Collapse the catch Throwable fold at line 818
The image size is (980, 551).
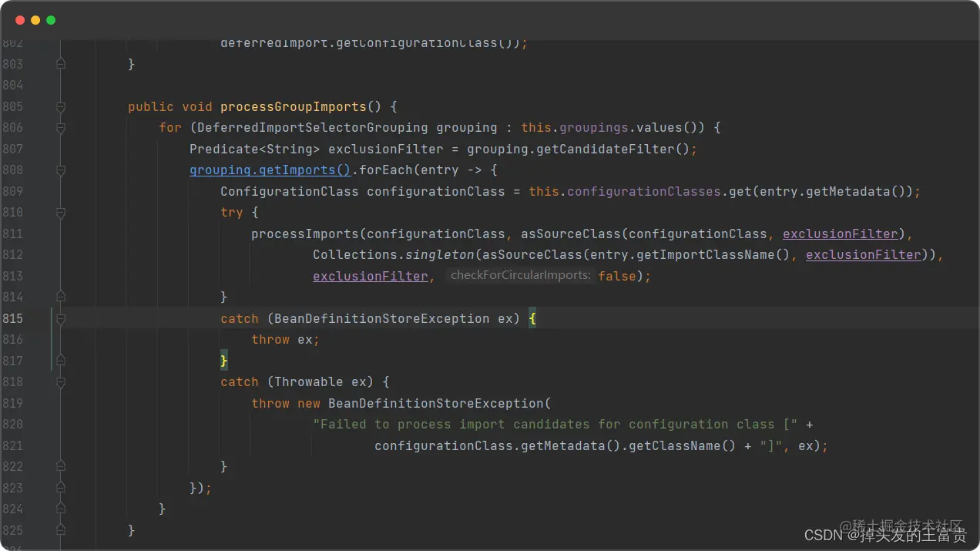coord(61,382)
